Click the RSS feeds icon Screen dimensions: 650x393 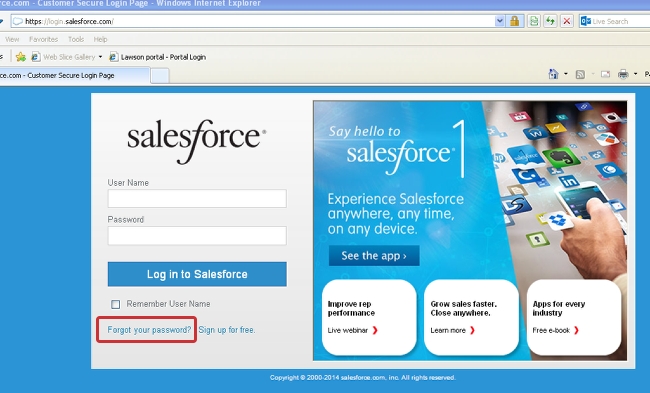pos(580,75)
